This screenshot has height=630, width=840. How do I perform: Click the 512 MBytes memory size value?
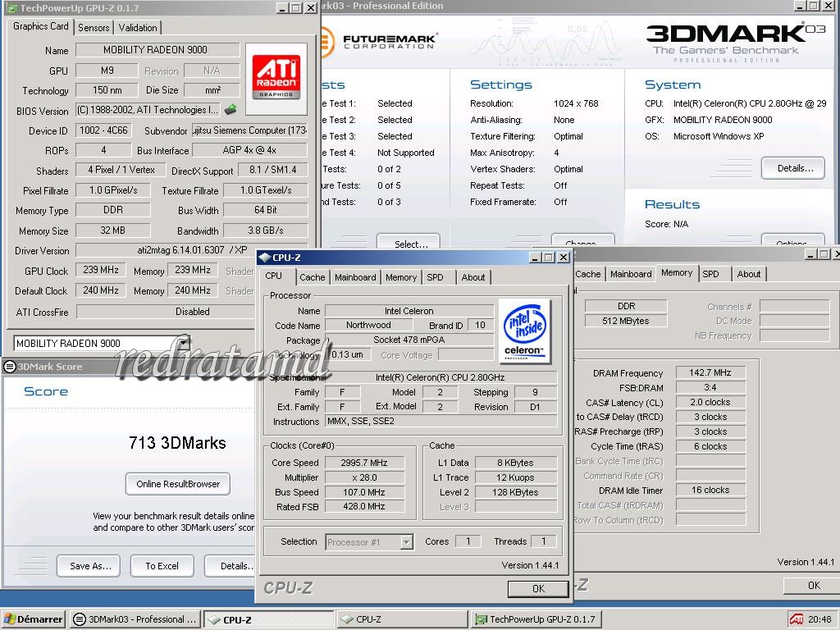[x=626, y=321]
